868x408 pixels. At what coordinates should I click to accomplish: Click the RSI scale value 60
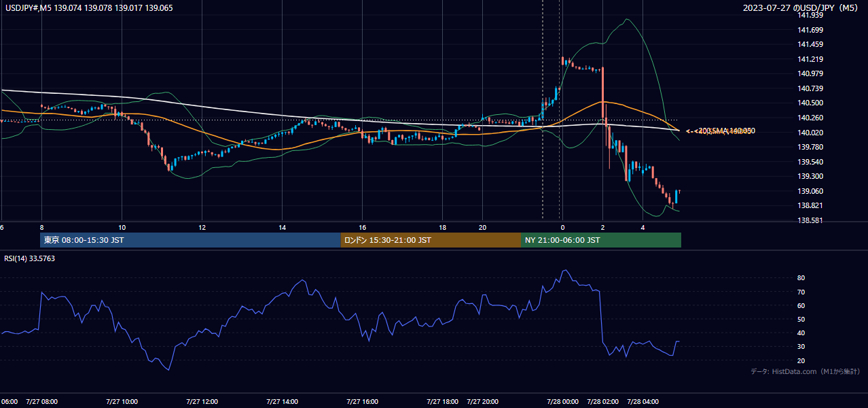pyautogui.click(x=801, y=305)
